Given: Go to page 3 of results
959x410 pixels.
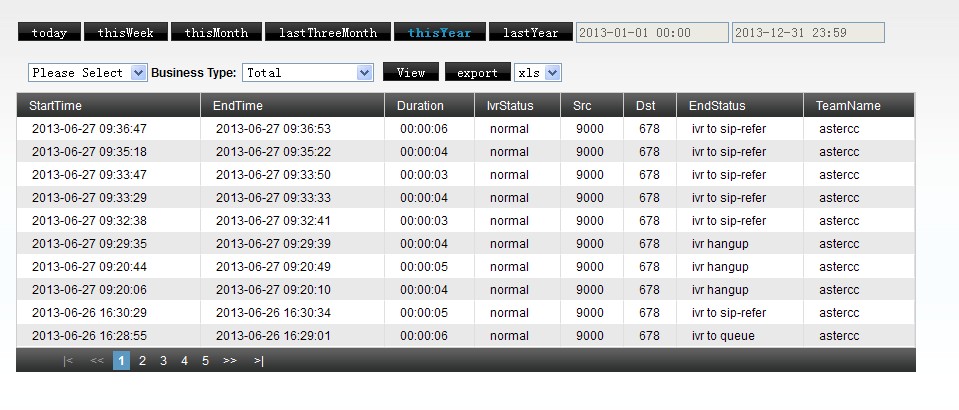Looking at the screenshot, I should click(163, 361).
